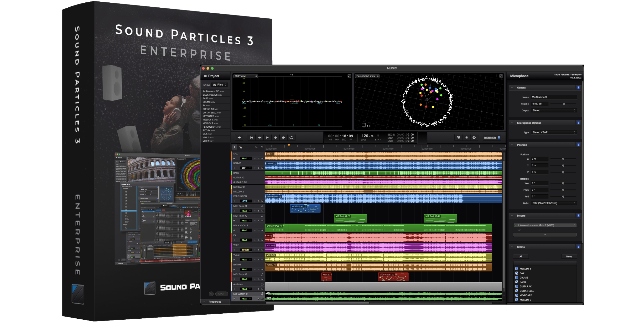Maximize the Perspective View panel
Screen dimensions: 644x322
pyautogui.click(x=501, y=76)
